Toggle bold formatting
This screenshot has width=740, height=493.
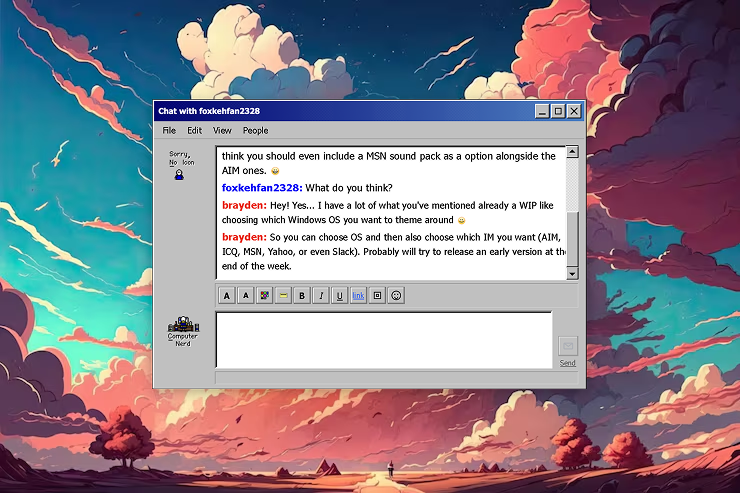click(302, 296)
